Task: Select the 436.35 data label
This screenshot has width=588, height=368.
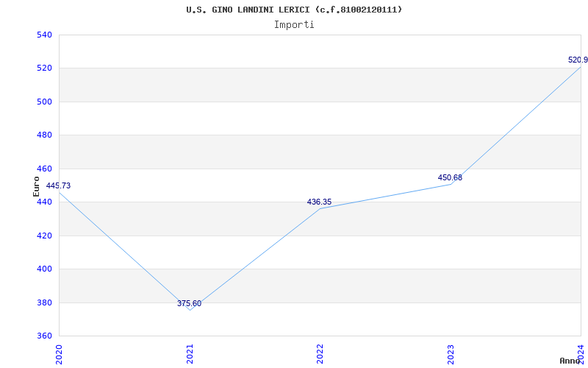Action: pos(319,202)
